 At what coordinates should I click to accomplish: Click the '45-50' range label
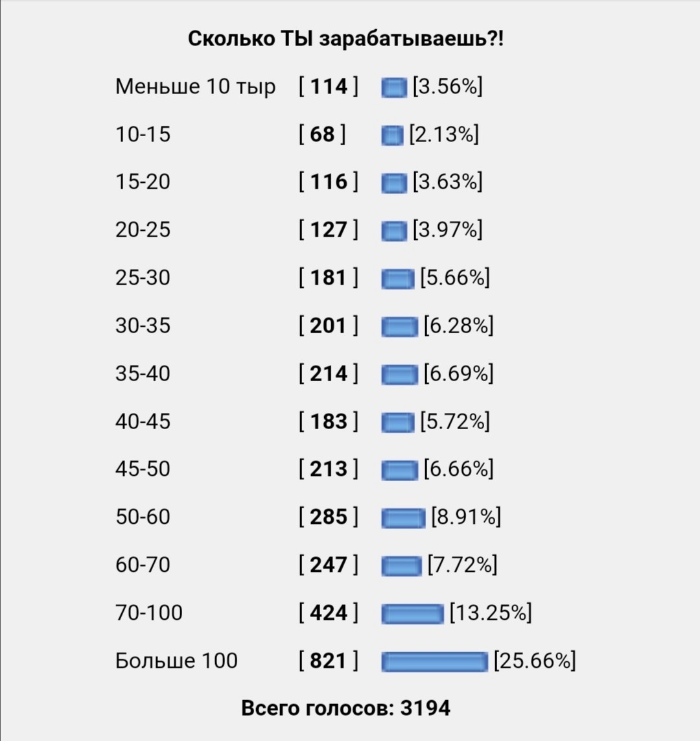pyautogui.click(x=143, y=469)
